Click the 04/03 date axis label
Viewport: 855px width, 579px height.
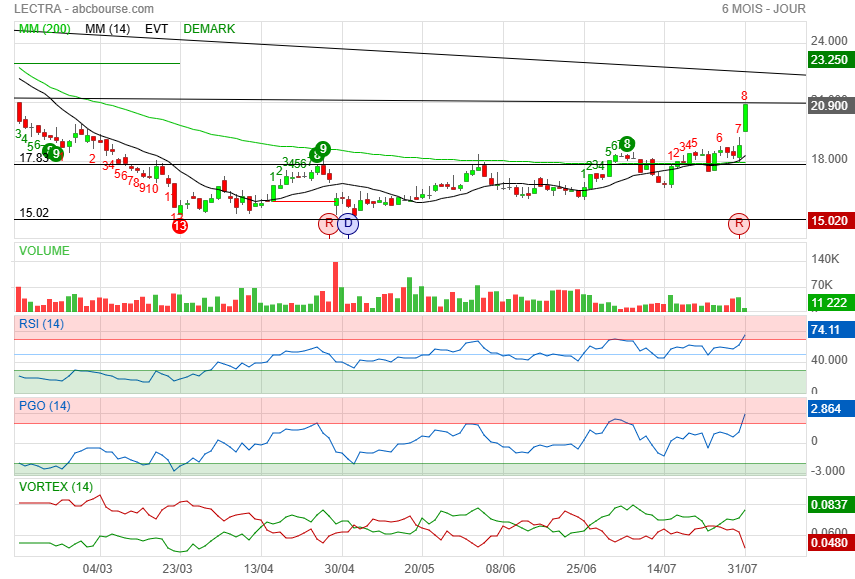point(98,569)
